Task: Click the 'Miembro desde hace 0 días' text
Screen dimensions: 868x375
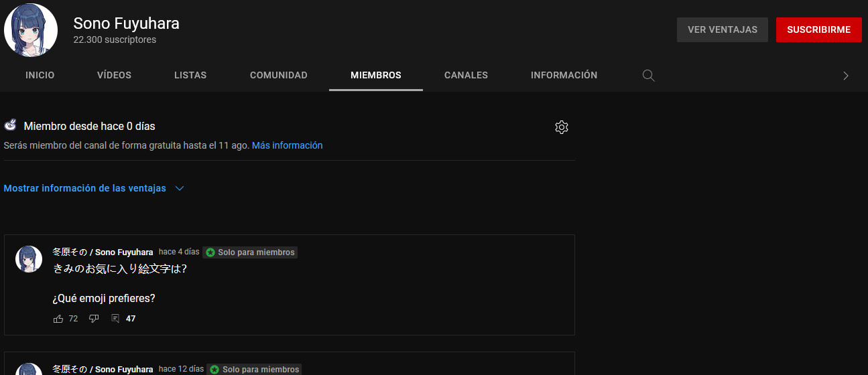Action: 90,126
